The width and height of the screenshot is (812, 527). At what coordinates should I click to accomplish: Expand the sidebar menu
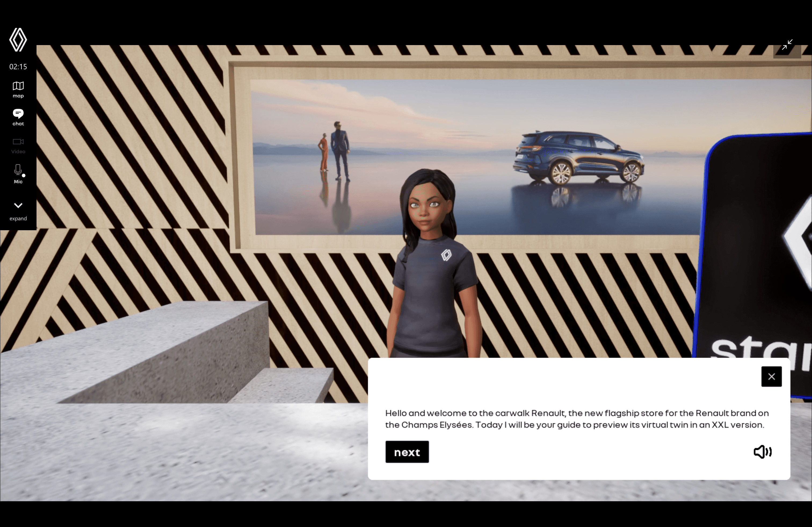(x=18, y=211)
